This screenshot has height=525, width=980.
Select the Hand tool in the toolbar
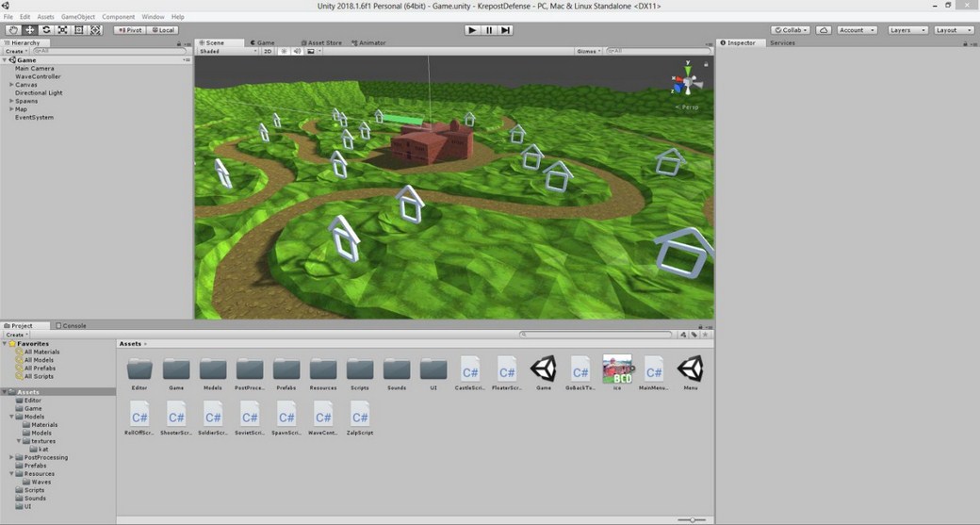coord(13,30)
